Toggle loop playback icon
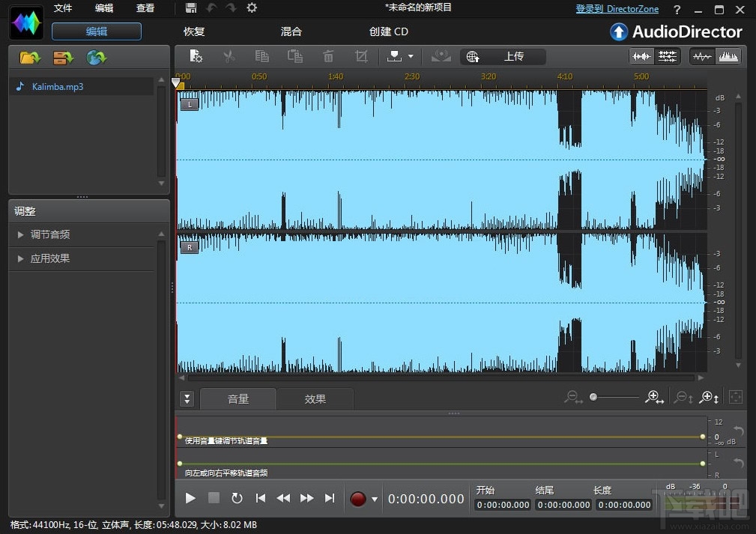 point(237,499)
